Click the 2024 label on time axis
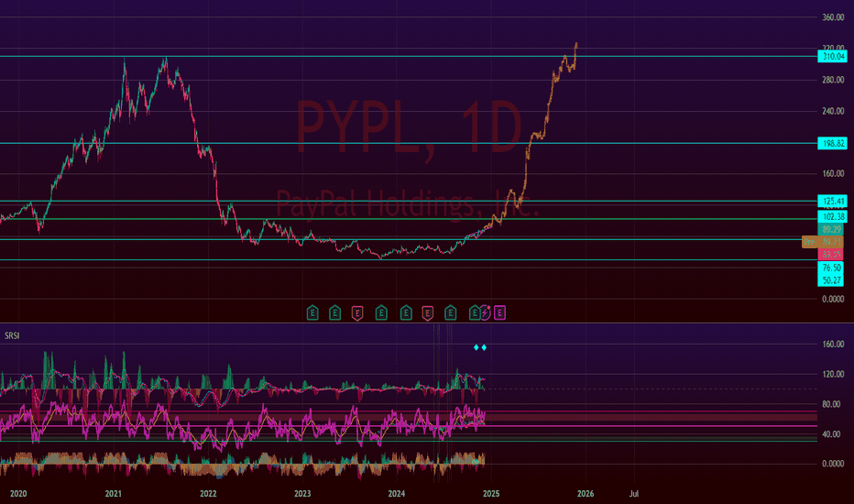 point(397,494)
